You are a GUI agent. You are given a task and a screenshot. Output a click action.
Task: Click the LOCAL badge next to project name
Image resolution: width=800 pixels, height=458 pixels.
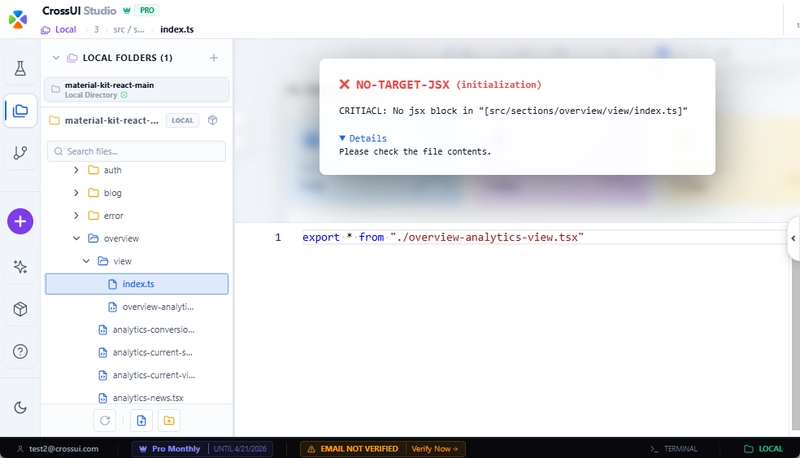point(182,120)
